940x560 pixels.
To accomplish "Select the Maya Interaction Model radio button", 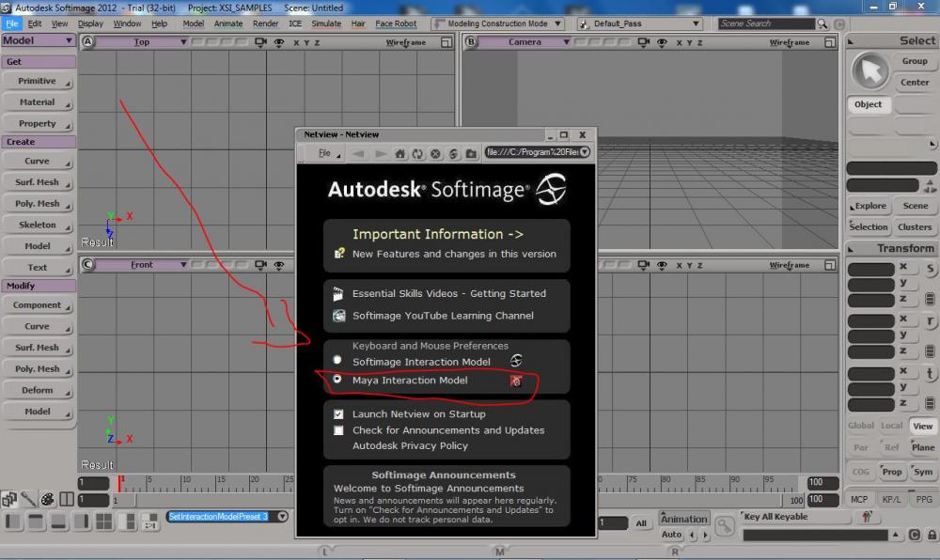I will click(337, 379).
